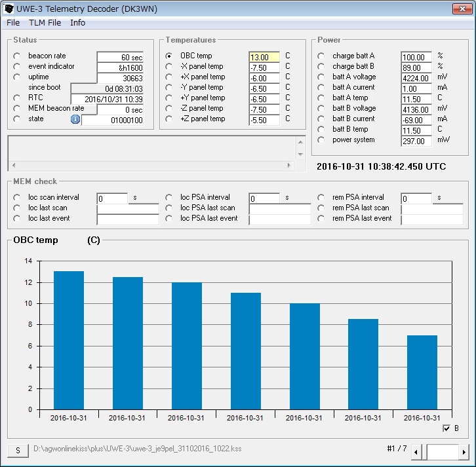This screenshot has height=467, width=476.
Task: Click the state field showing 01000100
Action: (x=112, y=120)
